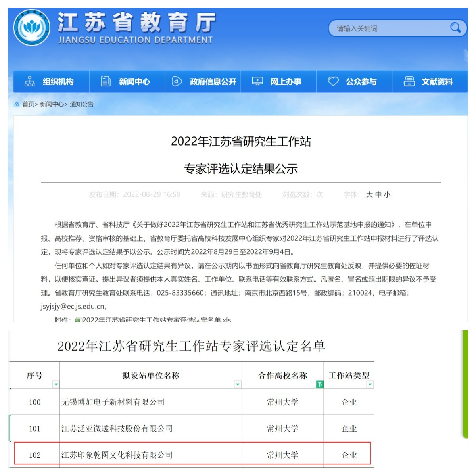Open the active 合作高校名称 filter button
This screenshot has width=476, height=476.
coord(320,384)
